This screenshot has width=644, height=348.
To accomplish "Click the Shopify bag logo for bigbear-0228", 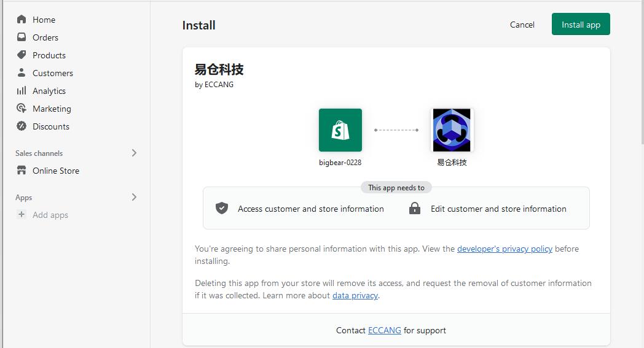I will coord(340,130).
